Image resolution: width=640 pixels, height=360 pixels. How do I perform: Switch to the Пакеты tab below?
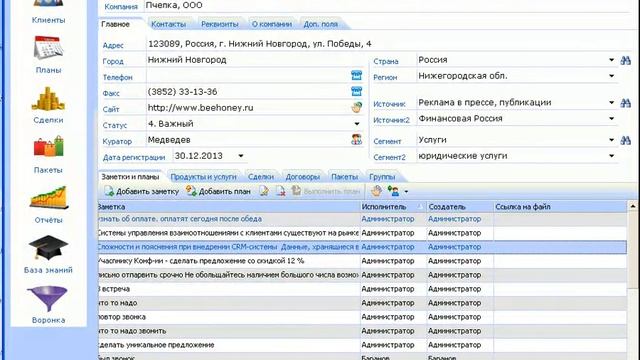coord(344,177)
